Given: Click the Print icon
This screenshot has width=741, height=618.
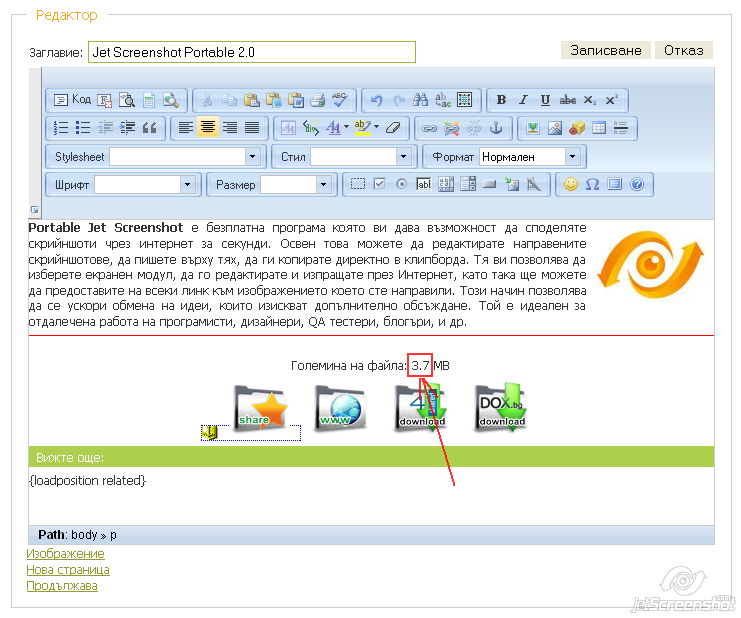Looking at the screenshot, I should click(318, 100).
